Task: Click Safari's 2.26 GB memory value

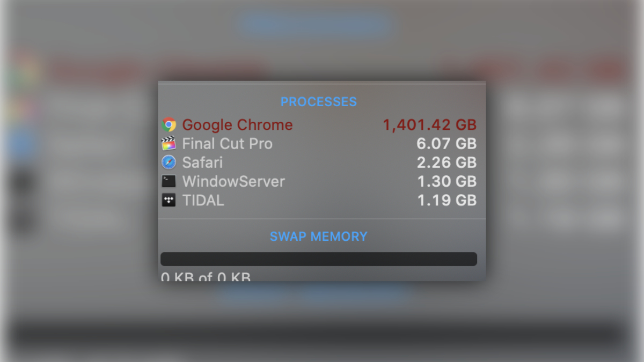Action: pos(447,162)
